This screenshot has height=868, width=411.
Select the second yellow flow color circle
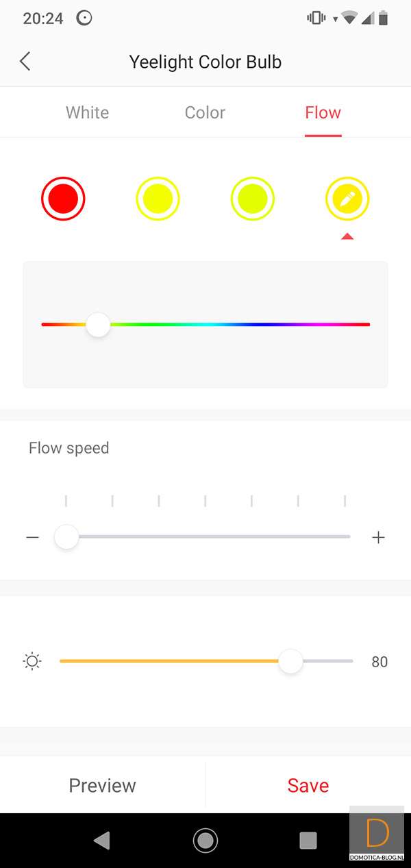click(x=158, y=199)
